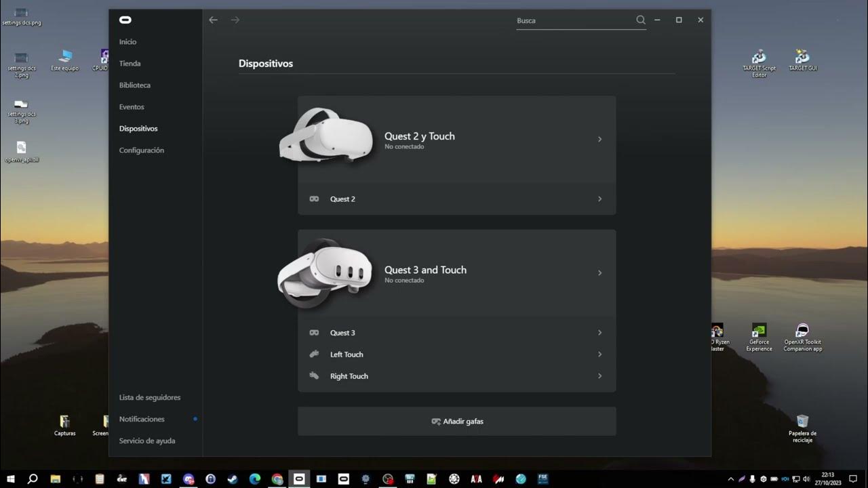Open the Capturas desktop folder
The height and width of the screenshot is (488, 868).
pos(65,425)
